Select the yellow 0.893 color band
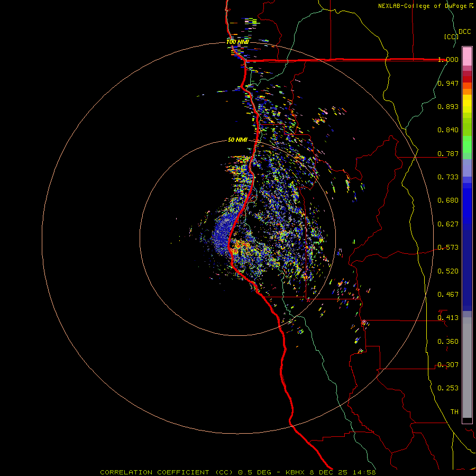476x476 pixels. 467,105
